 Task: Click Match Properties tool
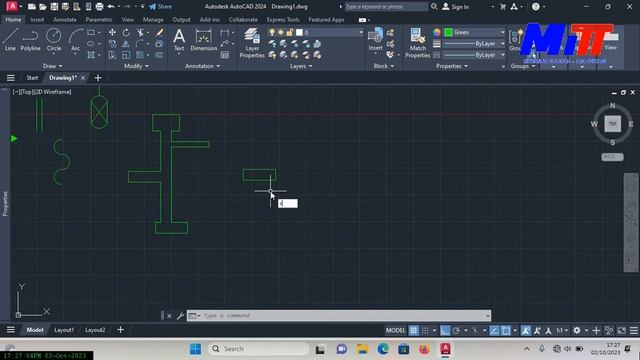(418, 43)
